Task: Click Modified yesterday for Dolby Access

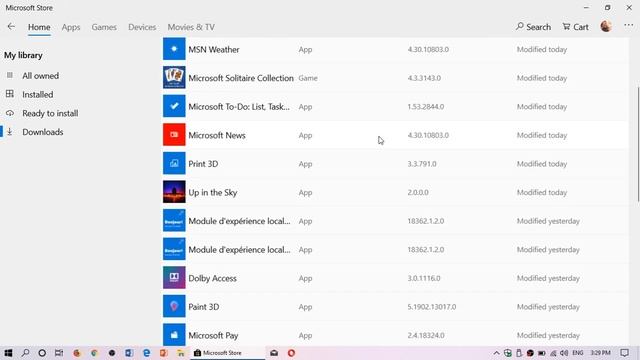Action: click(548, 278)
